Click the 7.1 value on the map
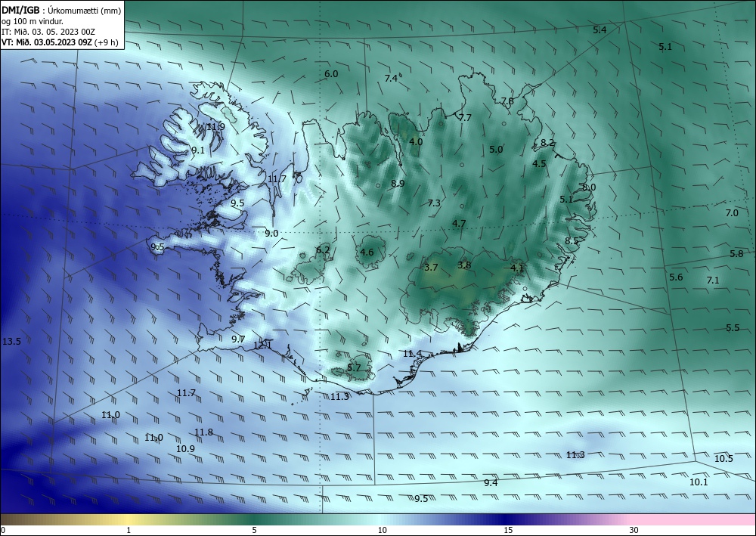Image resolution: width=756 pixels, height=536 pixels. (x=713, y=280)
